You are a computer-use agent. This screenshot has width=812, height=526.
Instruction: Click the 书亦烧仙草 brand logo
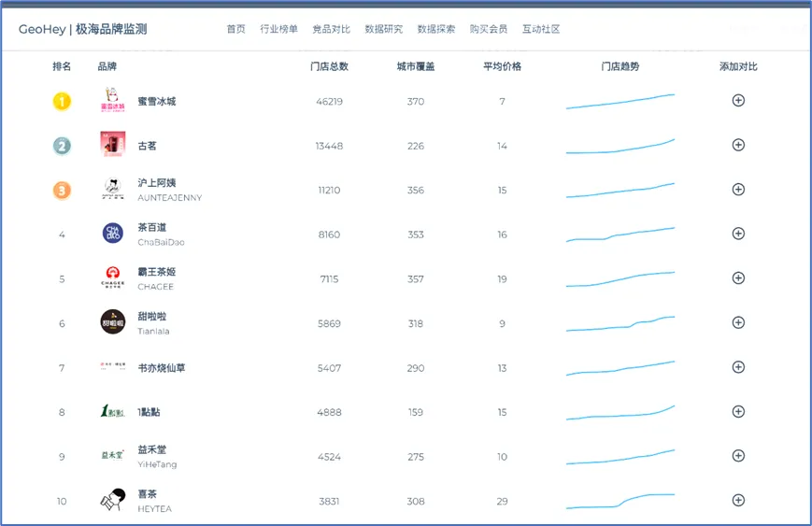pos(112,365)
